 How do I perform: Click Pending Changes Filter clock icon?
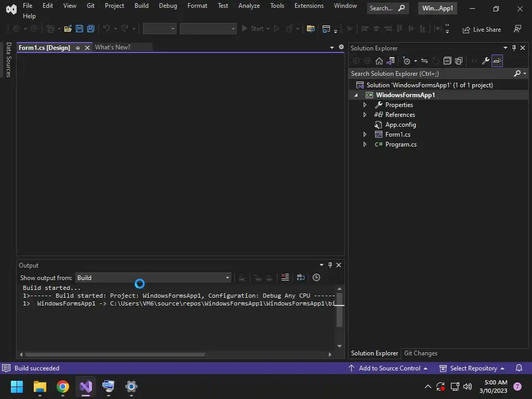(x=406, y=61)
